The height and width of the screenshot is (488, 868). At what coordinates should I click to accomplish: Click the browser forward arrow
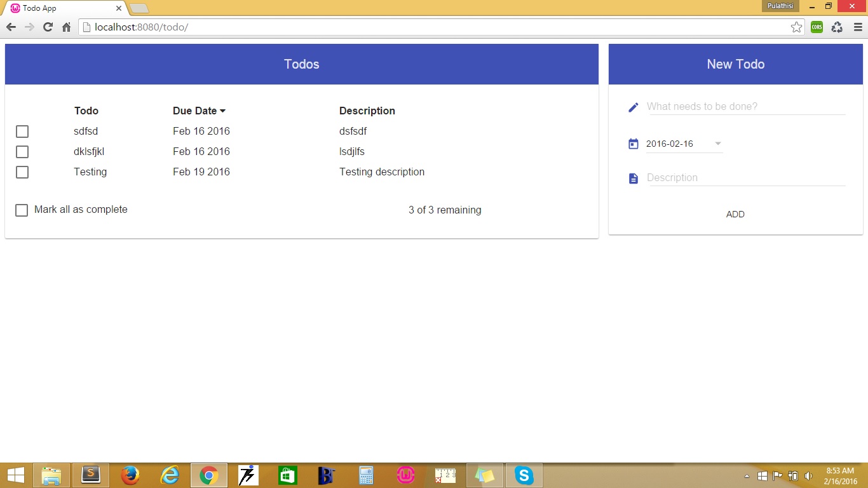[x=29, y=27]
